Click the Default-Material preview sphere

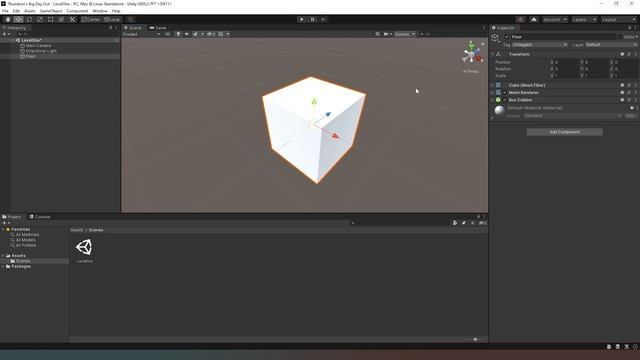coord(500,110)
